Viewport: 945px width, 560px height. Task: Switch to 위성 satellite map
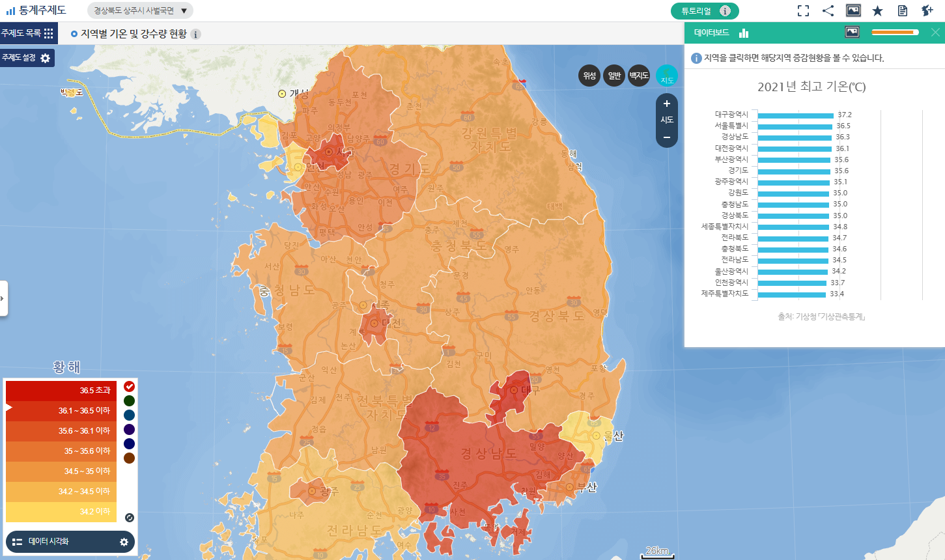(x=589, y=76)
